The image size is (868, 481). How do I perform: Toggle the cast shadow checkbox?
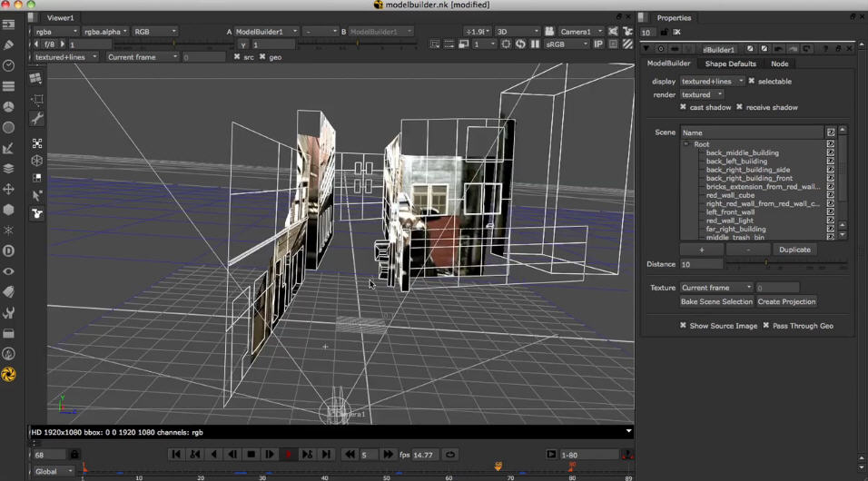point(683,107)
